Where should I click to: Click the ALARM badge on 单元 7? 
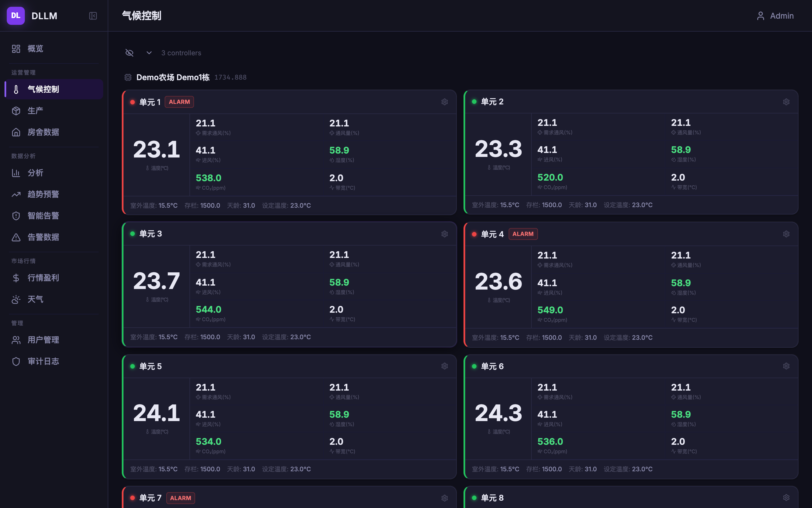pos(180,498)
